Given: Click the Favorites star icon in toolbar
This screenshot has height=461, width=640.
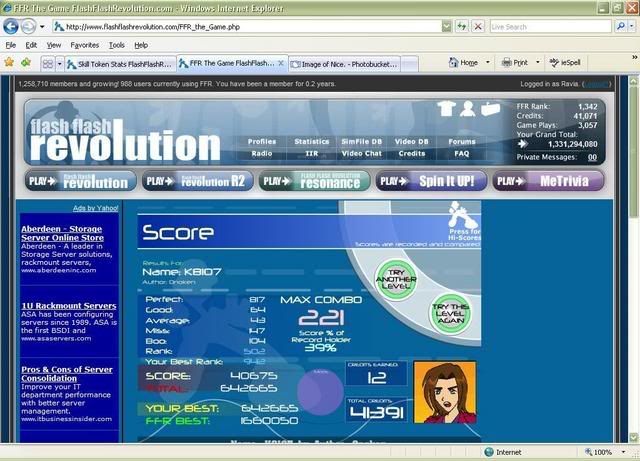Looking at the screenshot, I should pos(9,62).
